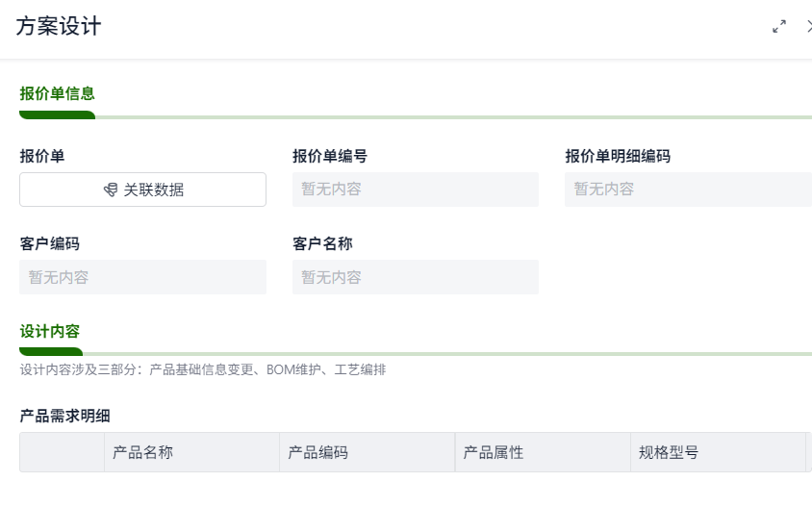Click the 产品名称 column header
Image resolution: width=812 pixels, height=507 pixels.
[x=142, y=452]
